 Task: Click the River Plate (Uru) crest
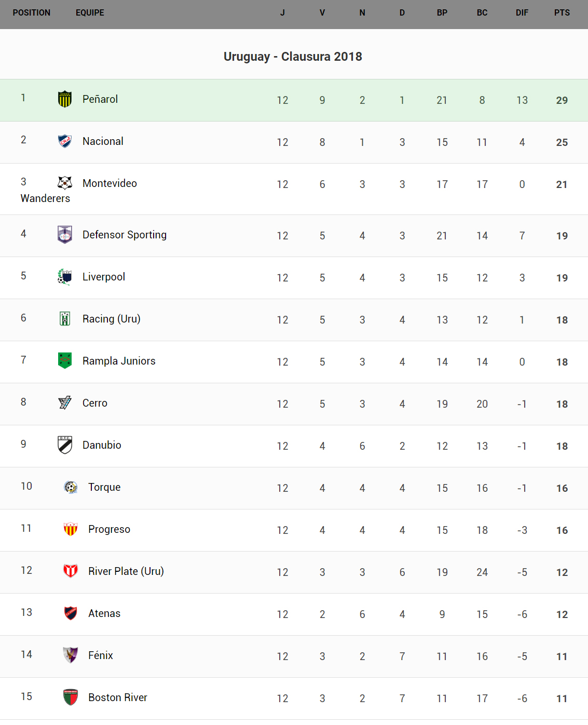pos(71,571)
